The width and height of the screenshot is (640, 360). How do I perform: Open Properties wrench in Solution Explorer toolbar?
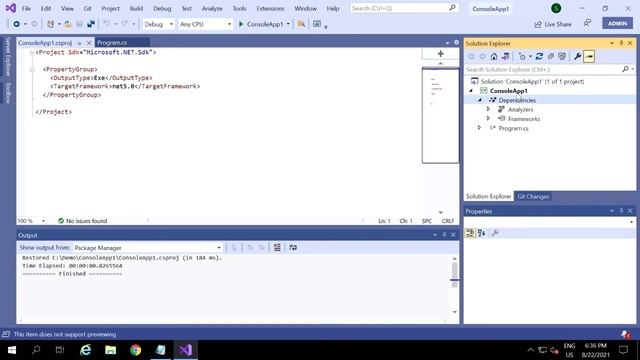pos(578,56)
